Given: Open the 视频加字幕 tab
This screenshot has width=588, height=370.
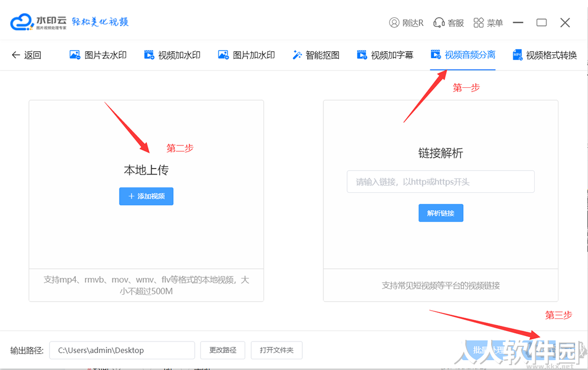Looking at the screenshot, I should point(385,55).
